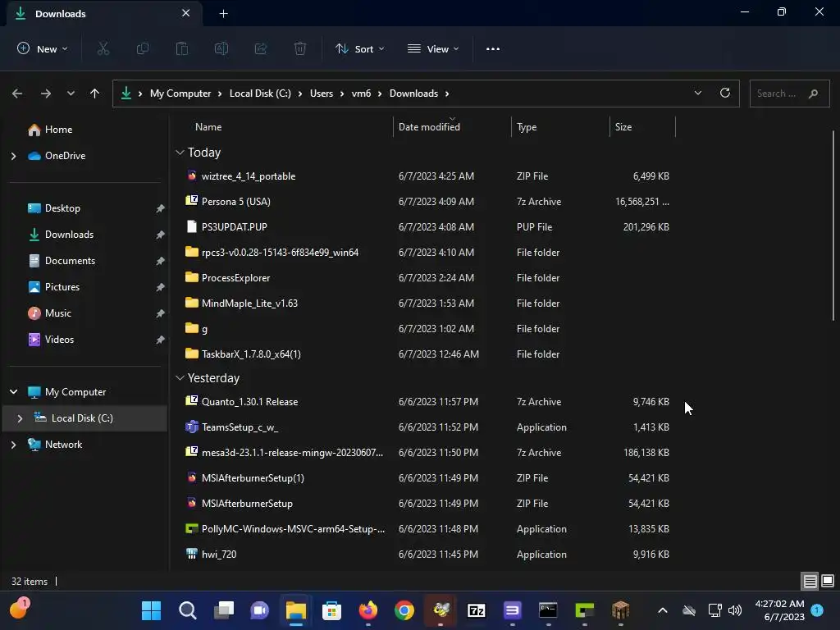Viewport: 840px width, 630px height.
Task: Go forward with the right arrow
Action: (46, 94)
